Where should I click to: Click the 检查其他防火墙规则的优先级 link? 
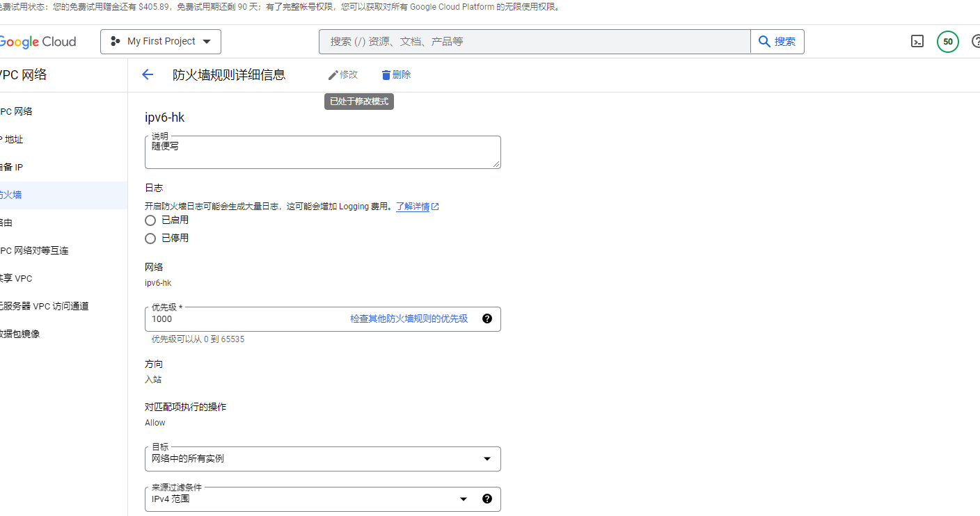tap(409, 319)
